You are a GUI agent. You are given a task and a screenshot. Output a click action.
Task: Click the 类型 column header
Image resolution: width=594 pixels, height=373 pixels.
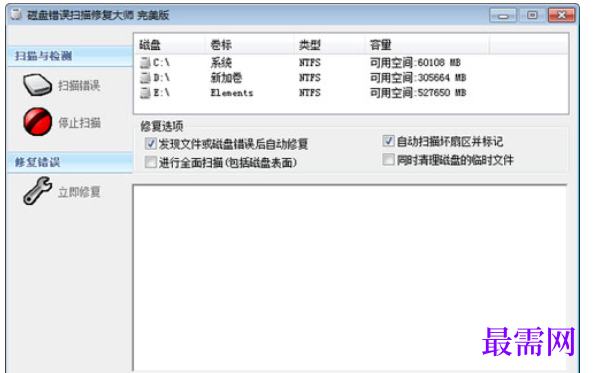329,45
